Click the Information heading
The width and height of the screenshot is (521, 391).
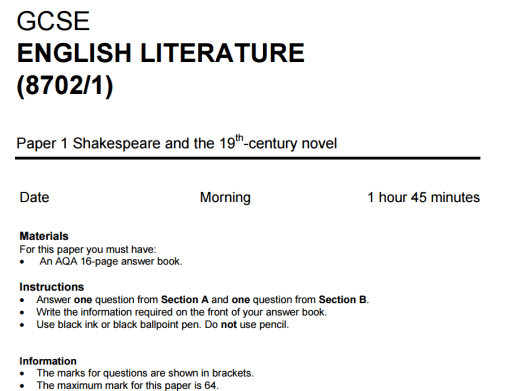48,361
